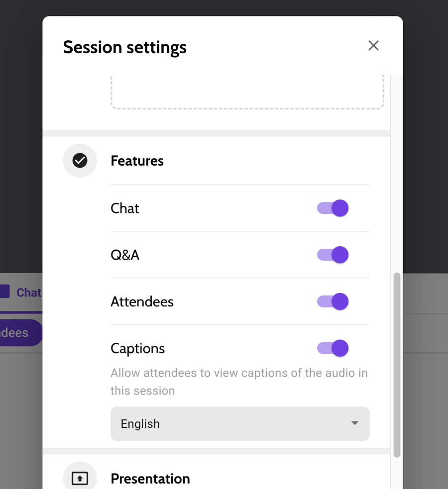The height and width of the screenshot is (489, 448).
Task: Open the English captions language dropdown
Action: pyautogui.click(x=240, y=424)
